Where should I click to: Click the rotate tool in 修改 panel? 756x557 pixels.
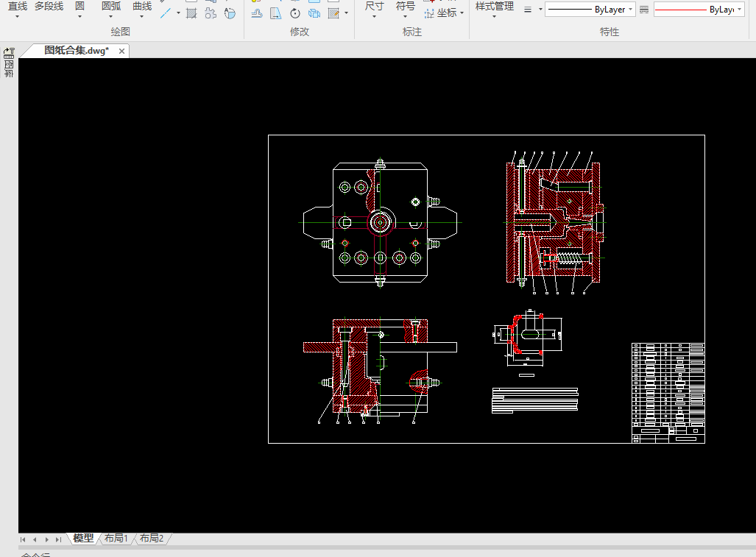tap(295, 13)
